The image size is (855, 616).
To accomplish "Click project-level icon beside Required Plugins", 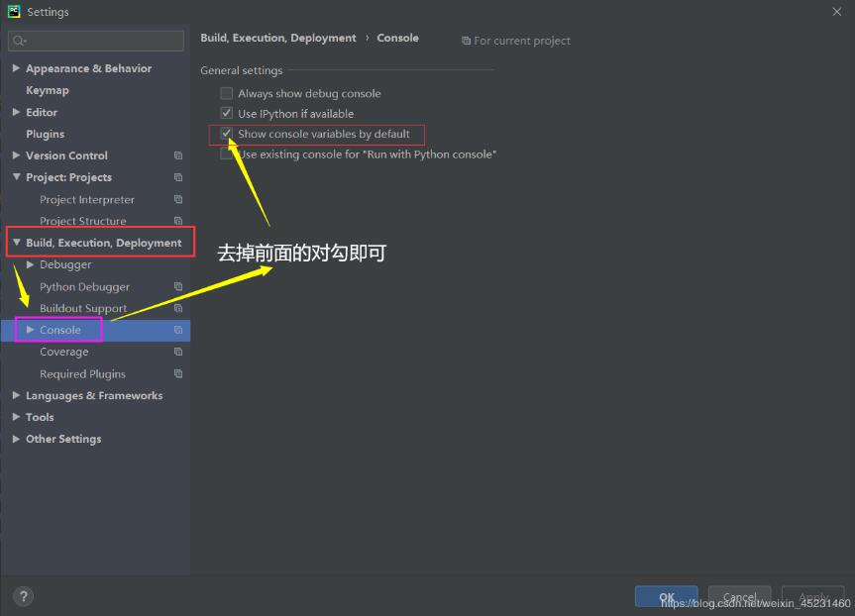I will pos(177,373).
